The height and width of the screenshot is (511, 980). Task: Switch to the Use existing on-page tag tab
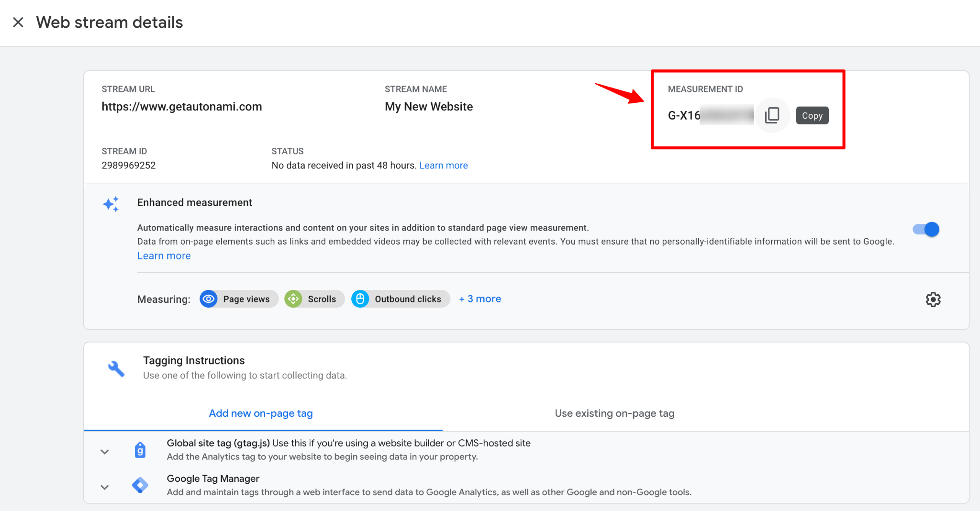(614, 413)
